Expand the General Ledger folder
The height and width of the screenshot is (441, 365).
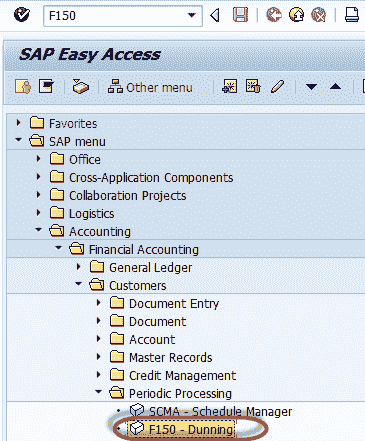(79, 267)
